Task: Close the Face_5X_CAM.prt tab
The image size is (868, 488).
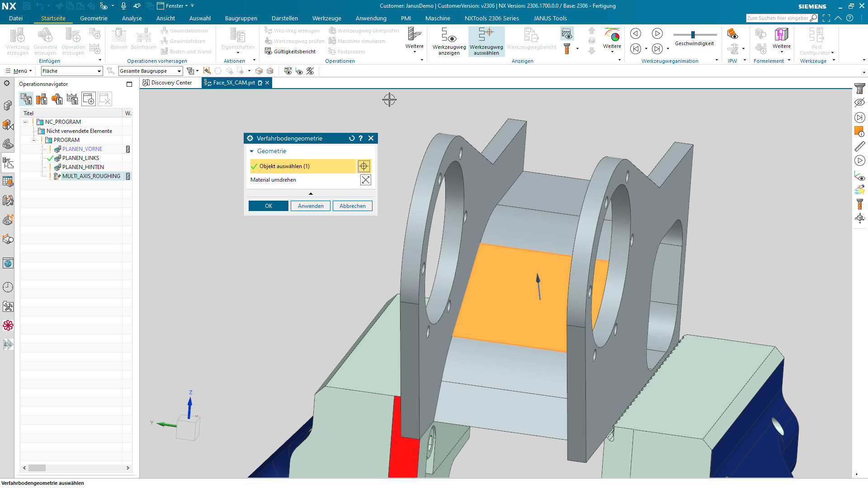Action: 267,83
